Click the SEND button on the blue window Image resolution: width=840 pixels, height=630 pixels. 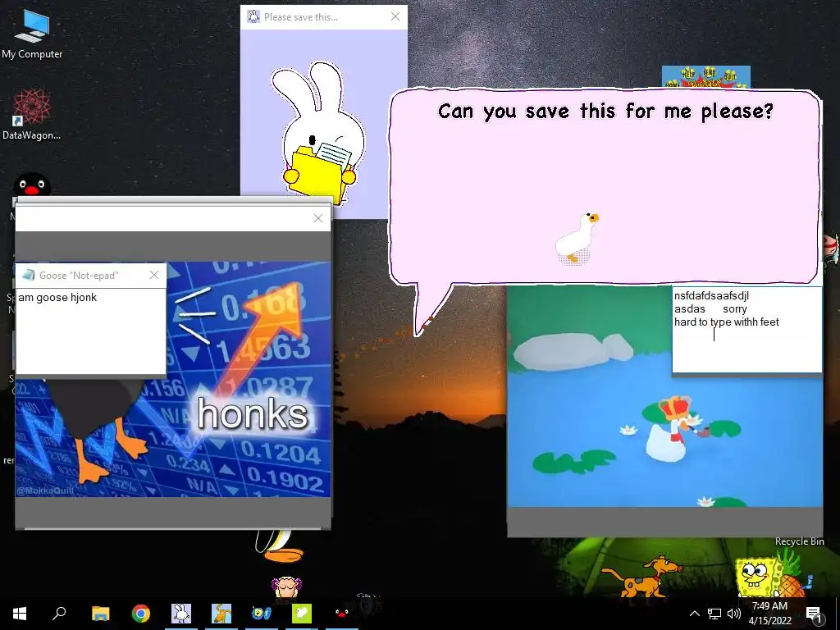[x=710, y=72]
